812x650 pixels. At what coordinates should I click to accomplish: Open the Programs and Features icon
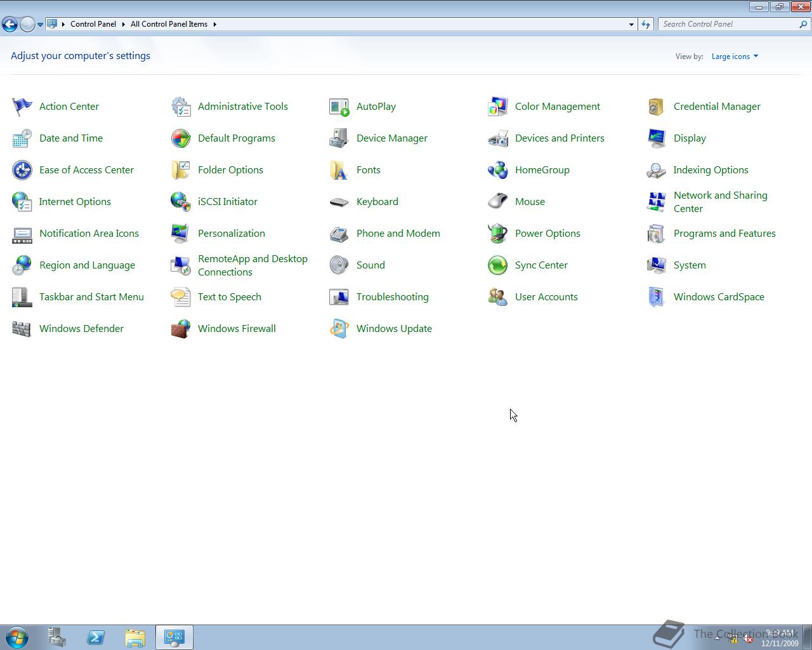[657, 234]
